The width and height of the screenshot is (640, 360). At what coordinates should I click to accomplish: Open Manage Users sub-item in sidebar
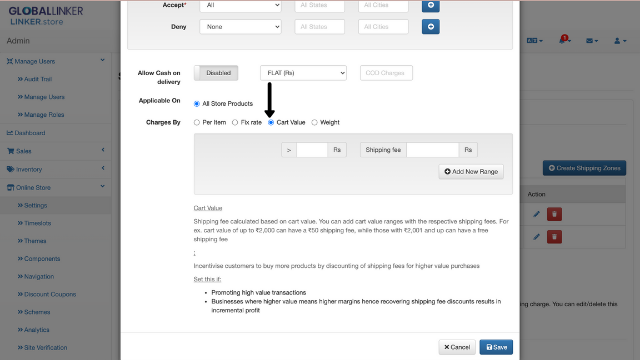(41, 97)
